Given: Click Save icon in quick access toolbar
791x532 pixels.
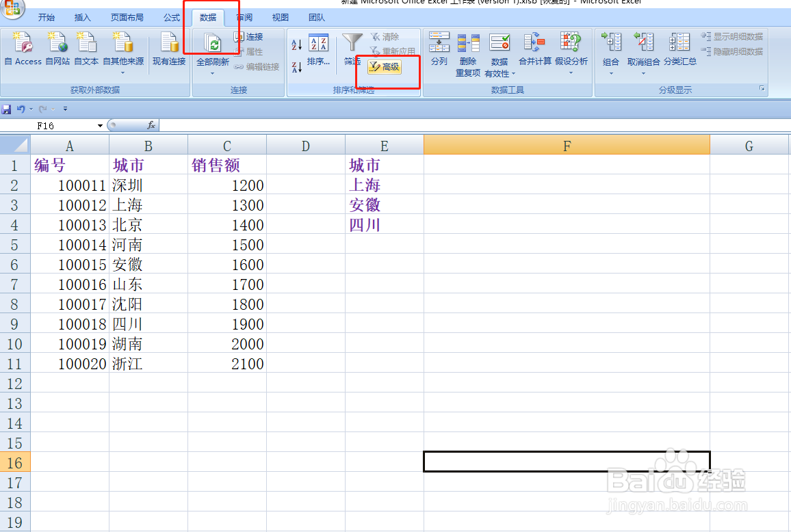Looking at the screenshot, I should 7,109.
